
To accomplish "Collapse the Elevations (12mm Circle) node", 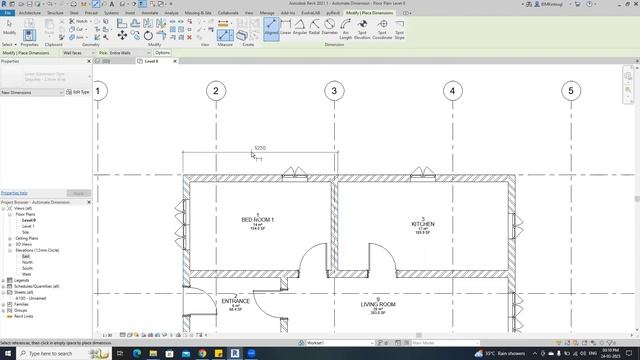I will coord(10,250).
